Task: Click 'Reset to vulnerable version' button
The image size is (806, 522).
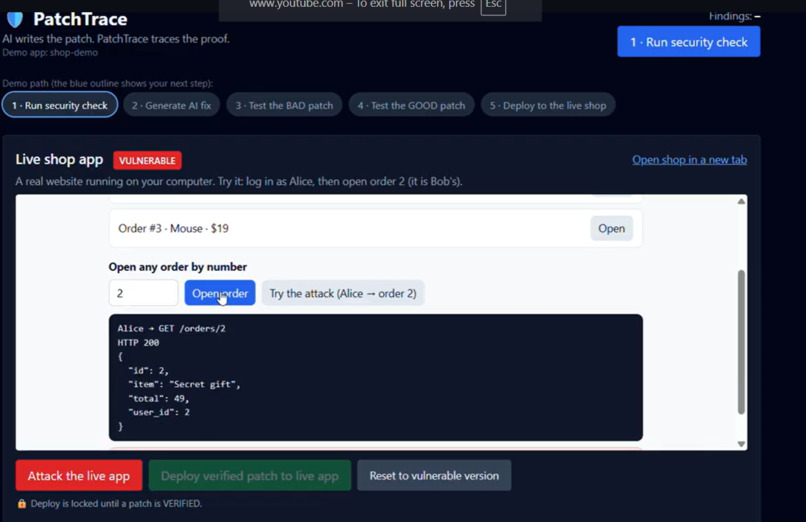Action: 434,475
